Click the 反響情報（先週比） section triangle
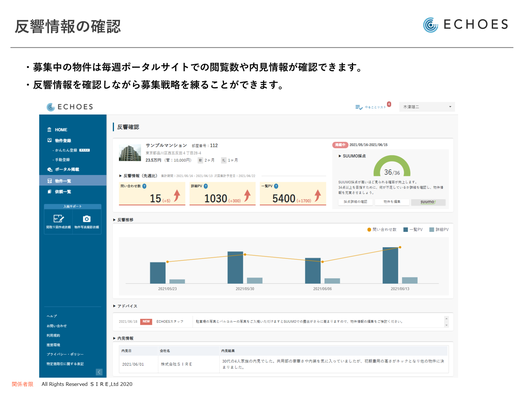Viewport: 524px width, 393px height. pyautogui.click(x=120, y=175)
